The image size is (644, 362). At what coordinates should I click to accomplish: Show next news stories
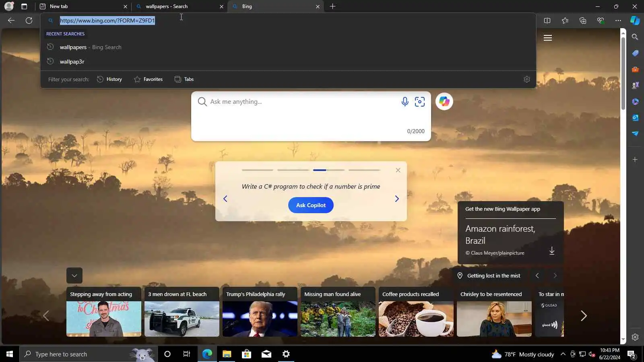(x=584, y=316)
